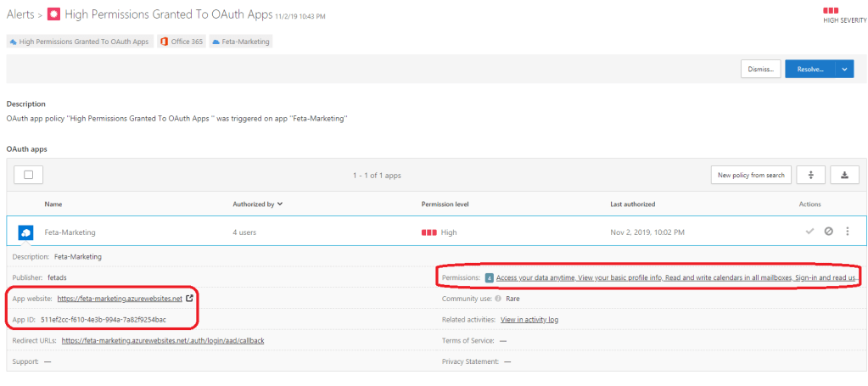Viewport: 868px width, 386px height.
Task: Click the Dismiss button
Action: point(760,70)
